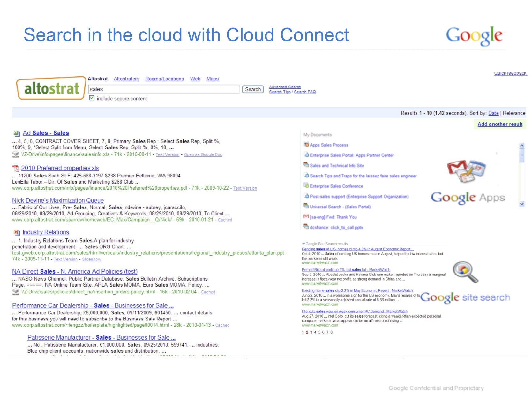The height and width of the screenshot is (399, 532).
Task: Click the icon beside Sales and Technical Info Site
Action: pos(306,165)
